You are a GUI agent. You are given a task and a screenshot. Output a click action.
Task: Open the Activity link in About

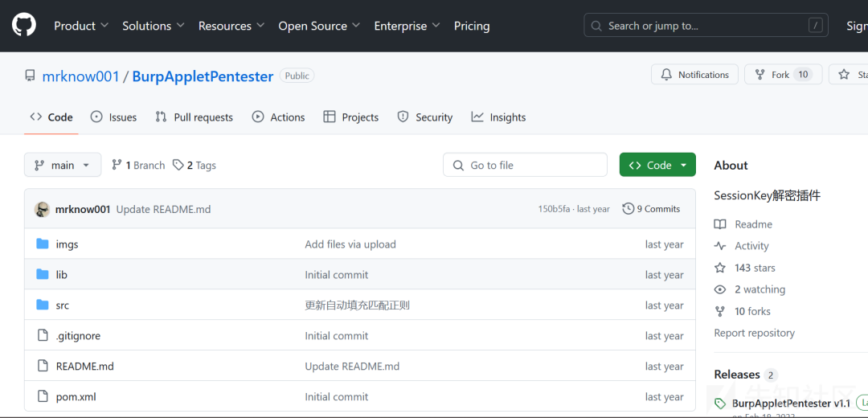(751, 246)
